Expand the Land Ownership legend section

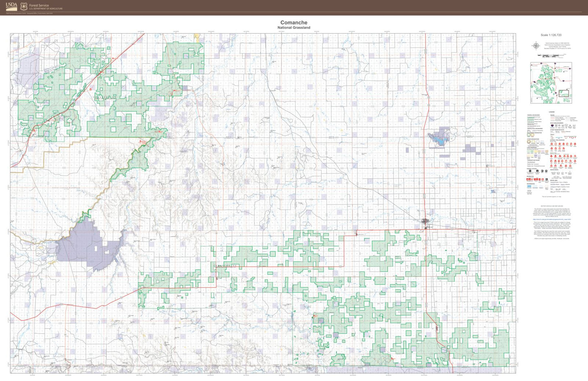coord(531,148)
